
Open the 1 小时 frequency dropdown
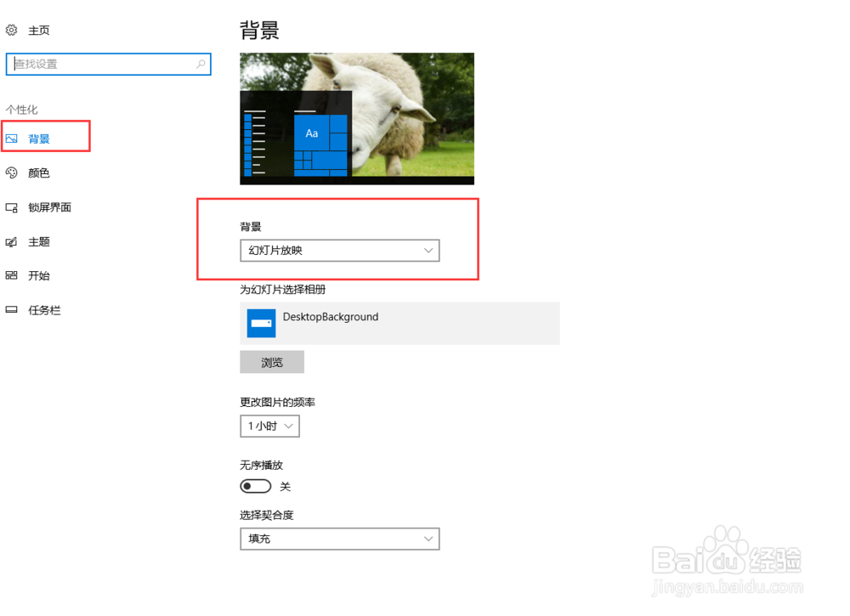coord(270,427)
